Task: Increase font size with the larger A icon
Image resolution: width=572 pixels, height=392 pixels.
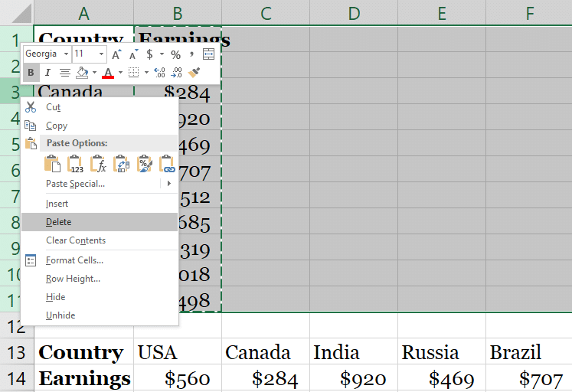Action: click(116, 54)
